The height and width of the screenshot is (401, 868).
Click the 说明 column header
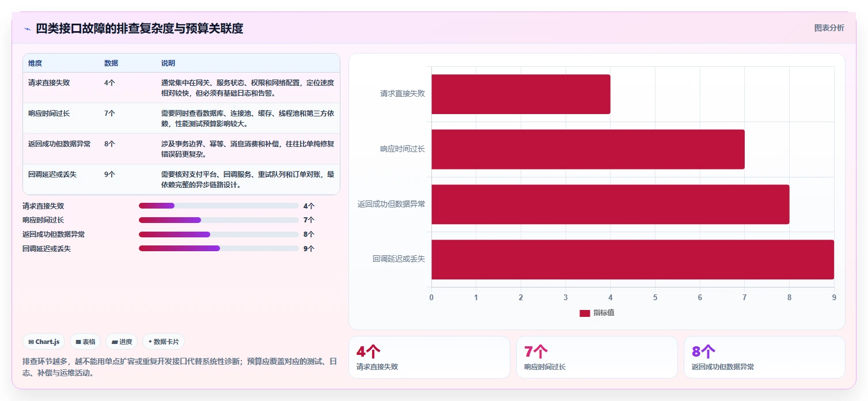pos(168,63)
